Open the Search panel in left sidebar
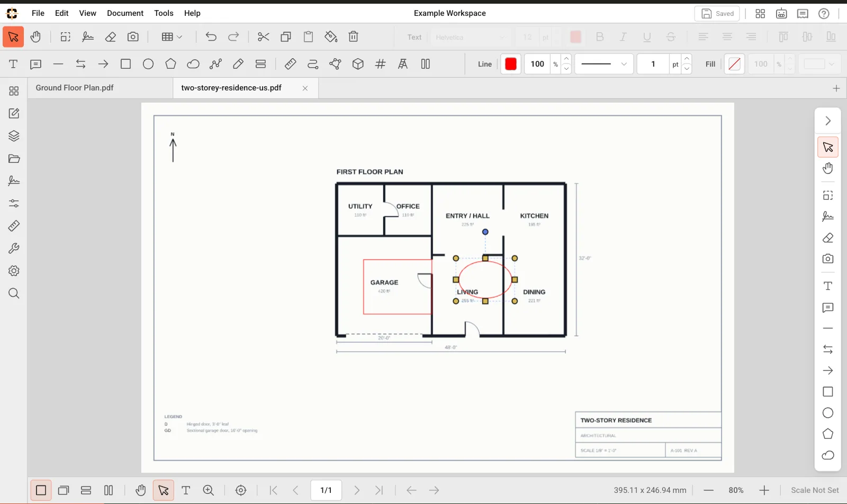Viewport: 847px width, 504px height. [14, 294]
